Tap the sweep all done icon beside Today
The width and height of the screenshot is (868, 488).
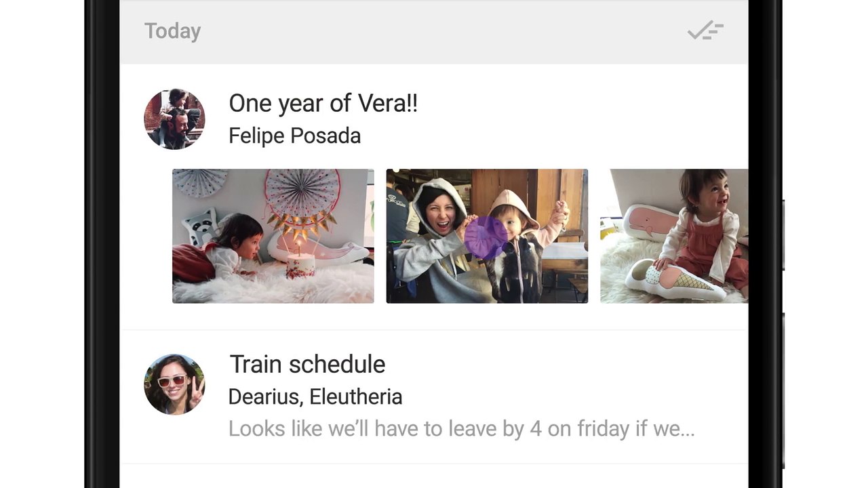705,31
